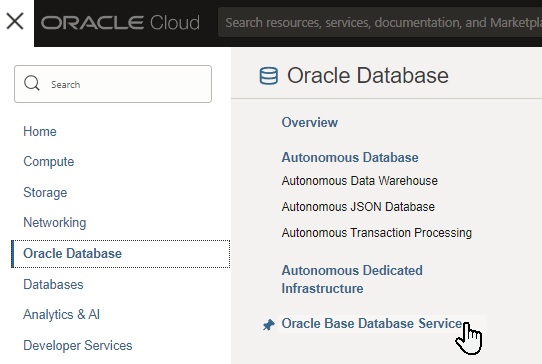The width and height of the screenshot is (542, 364).
Task: Go to Home in navigation menu
Action: click(40, 132)
